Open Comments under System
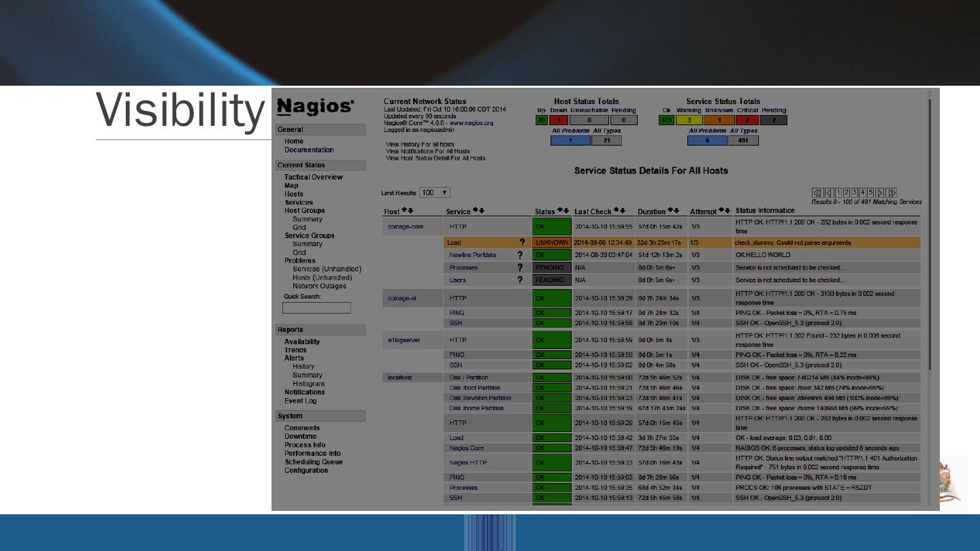The height and width of the screenshot is (551, 980). click(x=302, y=429)
